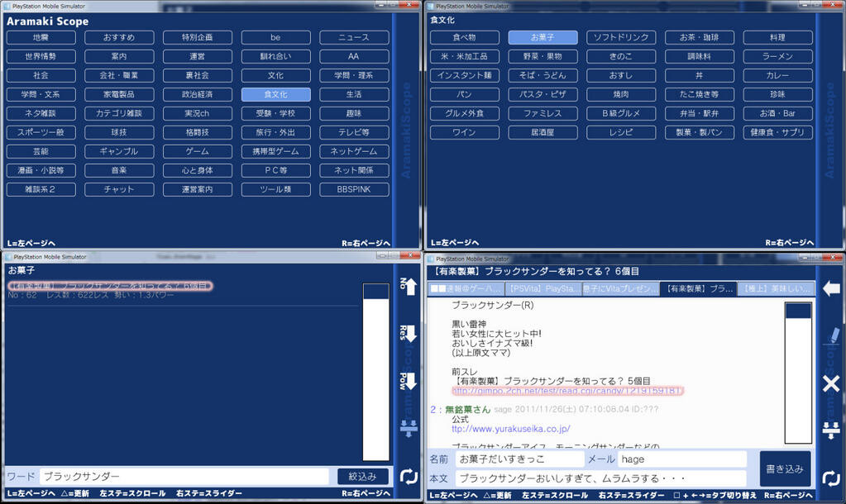Sort thread list by Res count arrow
The height and width of the screenshot is (504, 846).
click(x=409, y=334)
